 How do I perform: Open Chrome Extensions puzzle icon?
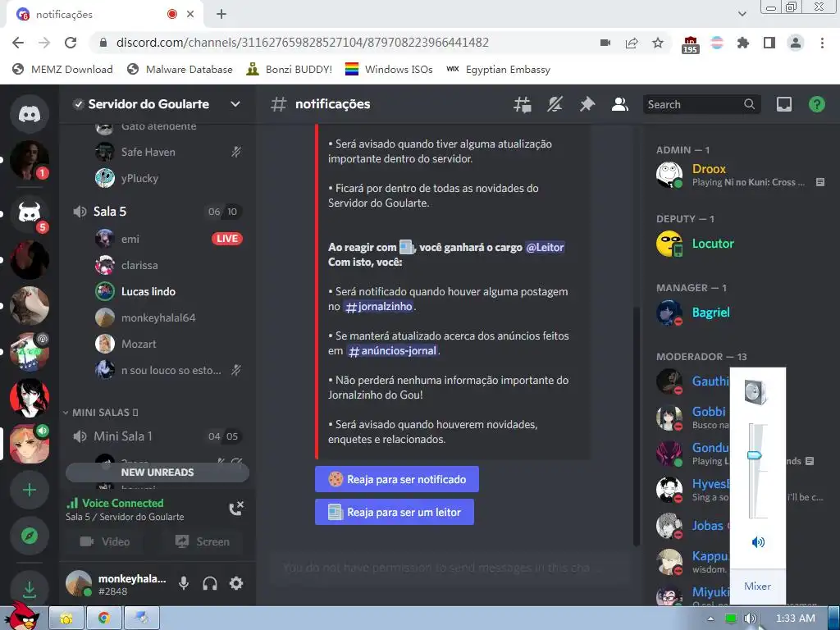pyautogui.click(x=743, y=43)
